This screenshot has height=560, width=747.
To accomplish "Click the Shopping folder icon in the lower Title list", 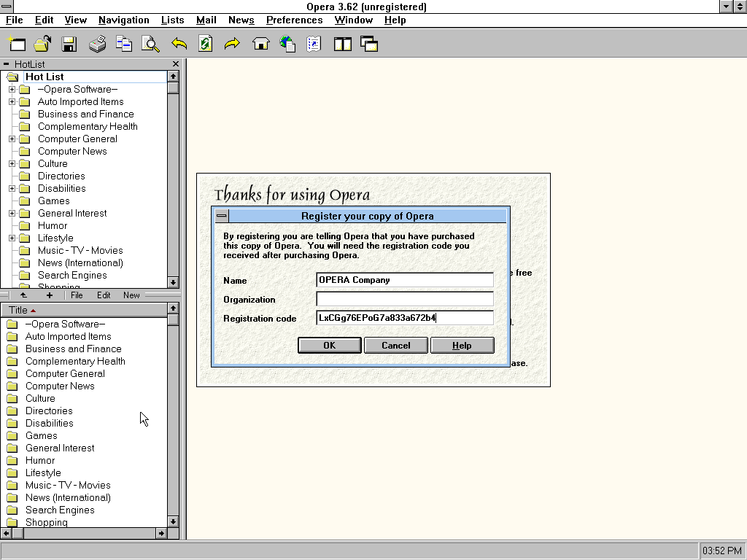I will pyautogui.click(x=12, y=522).
